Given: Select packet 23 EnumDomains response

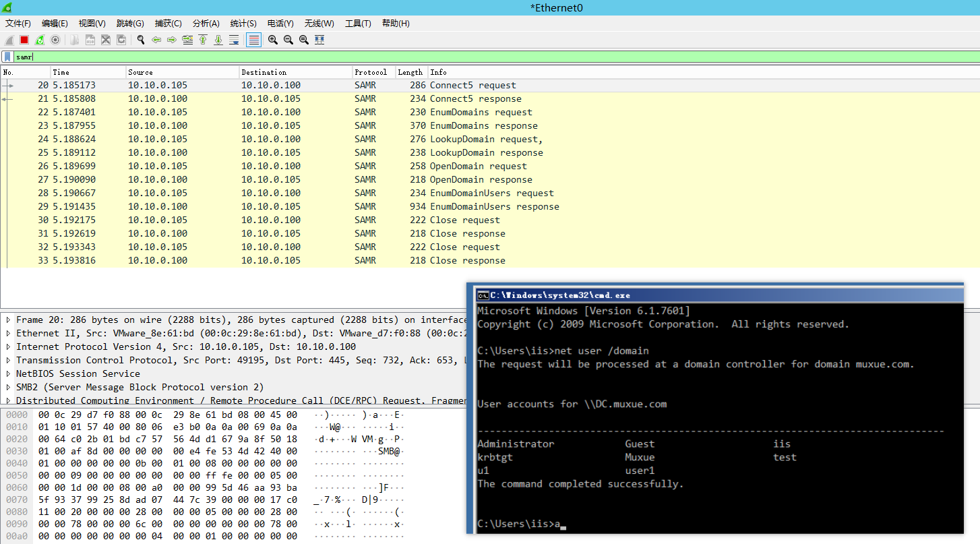Looking at the screenshot, I should click(490, 125).
